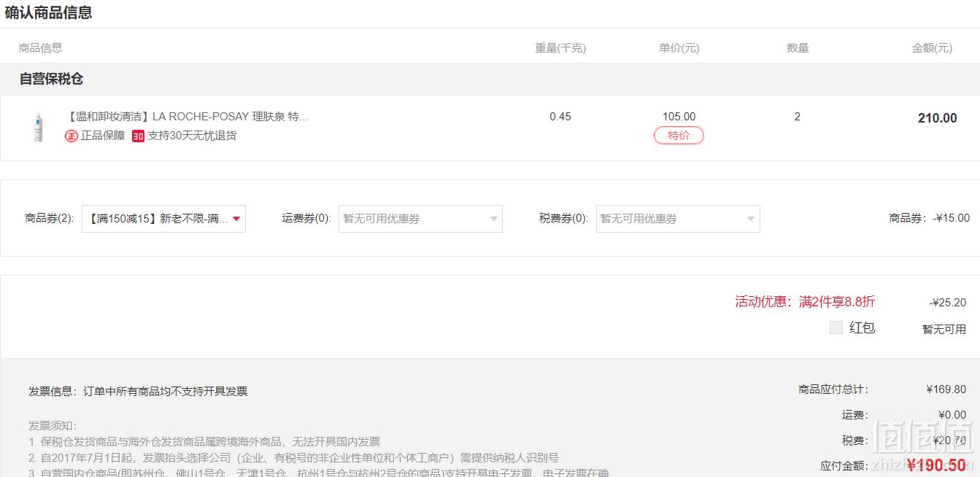Click the 30-day return badge icon
This screenshot has width=980, height=477.
[x=138, y=136]
